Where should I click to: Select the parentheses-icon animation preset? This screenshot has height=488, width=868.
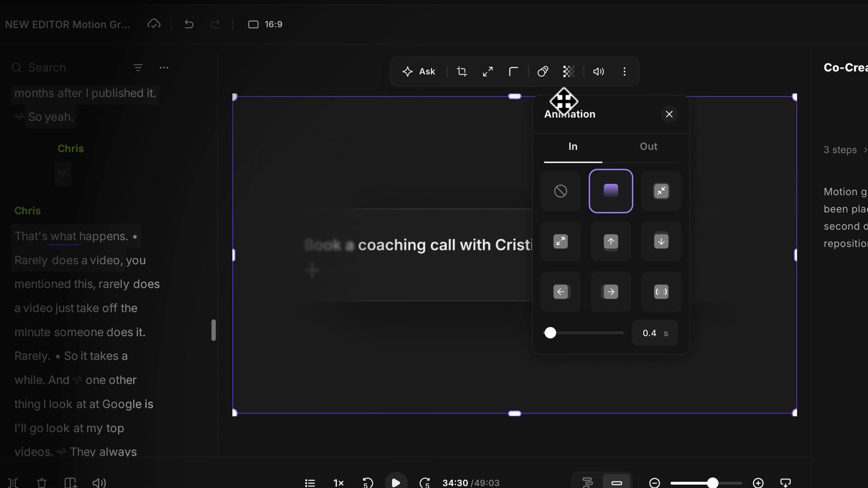click(x=661, y=291)
